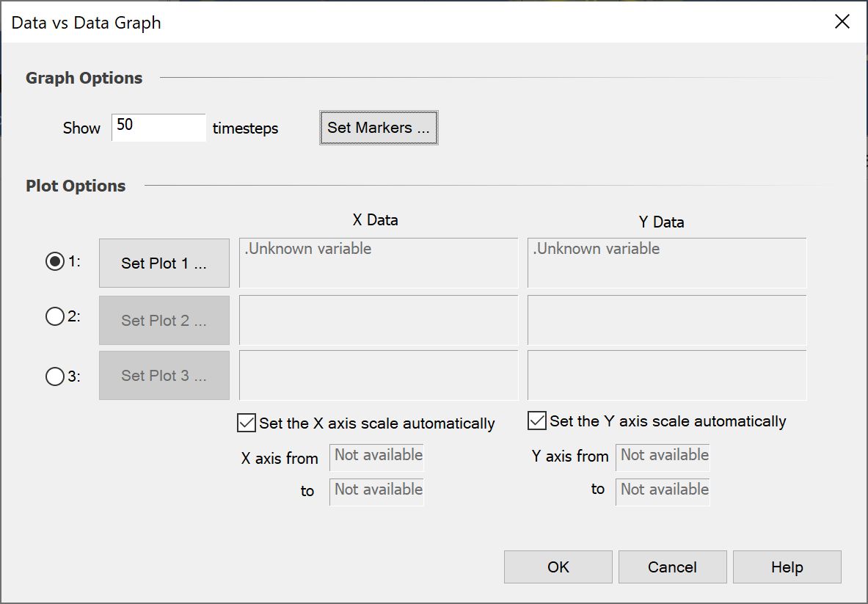Screen dimensions: 868x604
Task: Click the Show timesteps input field
Action: tap(159, 128)
